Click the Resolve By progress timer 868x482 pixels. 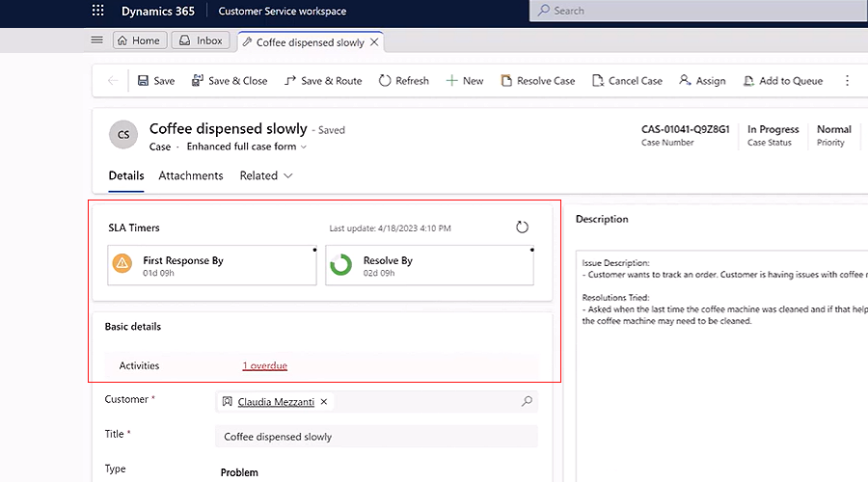click(428, 265)
